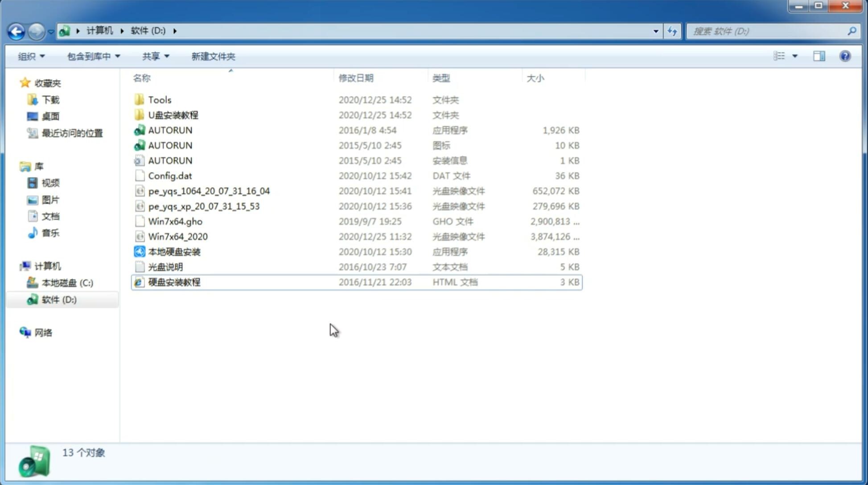
Task: Open pe_yqs_1064 disc image file
Action: click(209, 191)
